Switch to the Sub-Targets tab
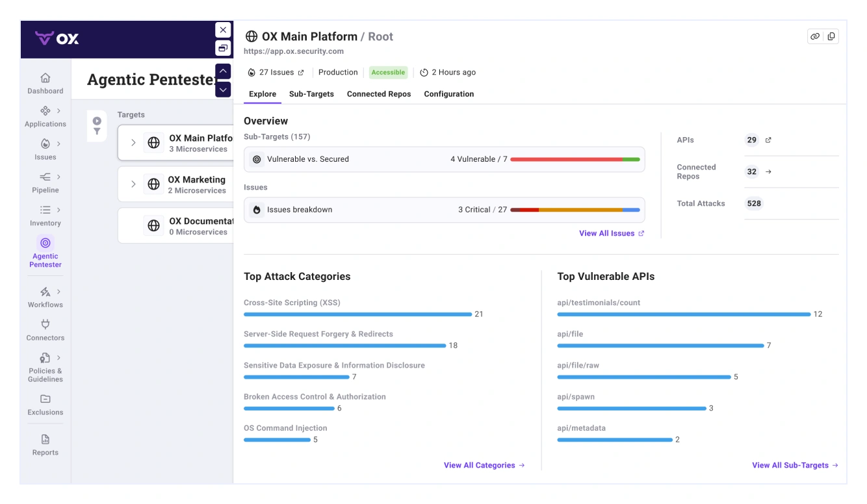 coord(311,94)
